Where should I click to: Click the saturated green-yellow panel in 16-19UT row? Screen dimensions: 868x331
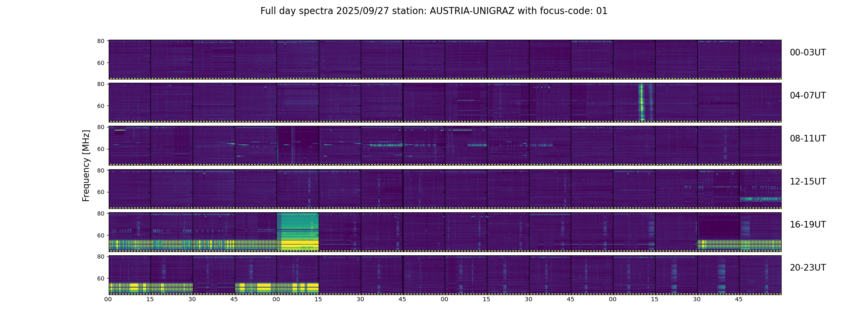(298, 232)
